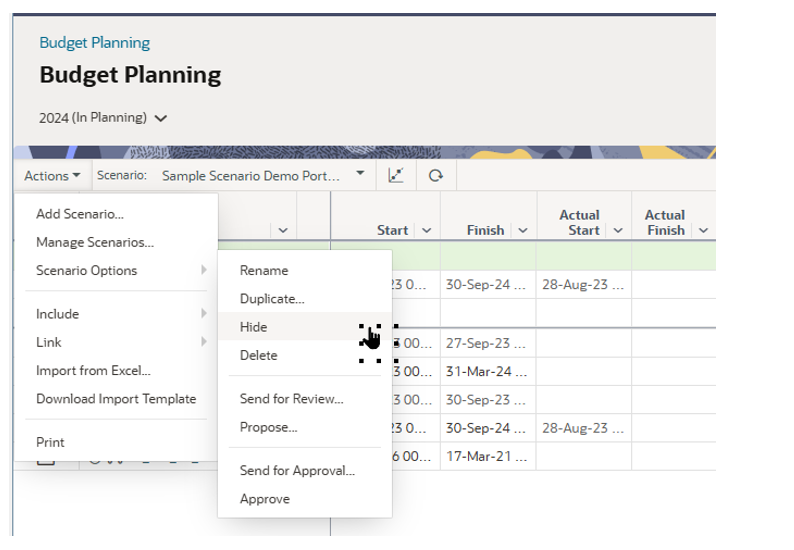Click the Start column header chevron
This screenshot has width=794, height=550.
point(427,230)
